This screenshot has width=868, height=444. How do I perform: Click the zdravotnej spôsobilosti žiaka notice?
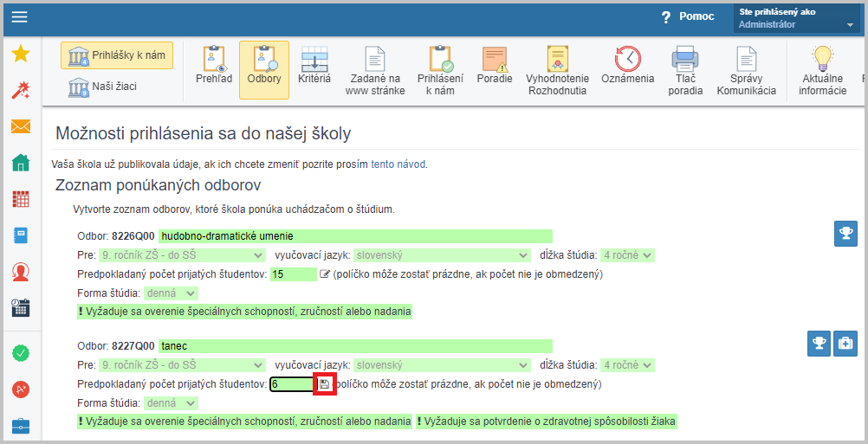pos(547,421)
